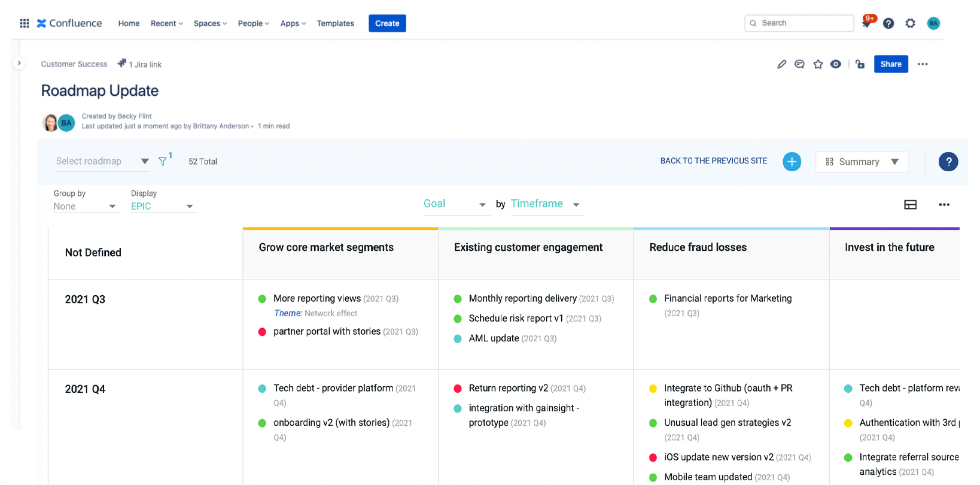Click Back to the Previous Site link
The height and width of the screenshot is (485, 980).
(713, 161)
